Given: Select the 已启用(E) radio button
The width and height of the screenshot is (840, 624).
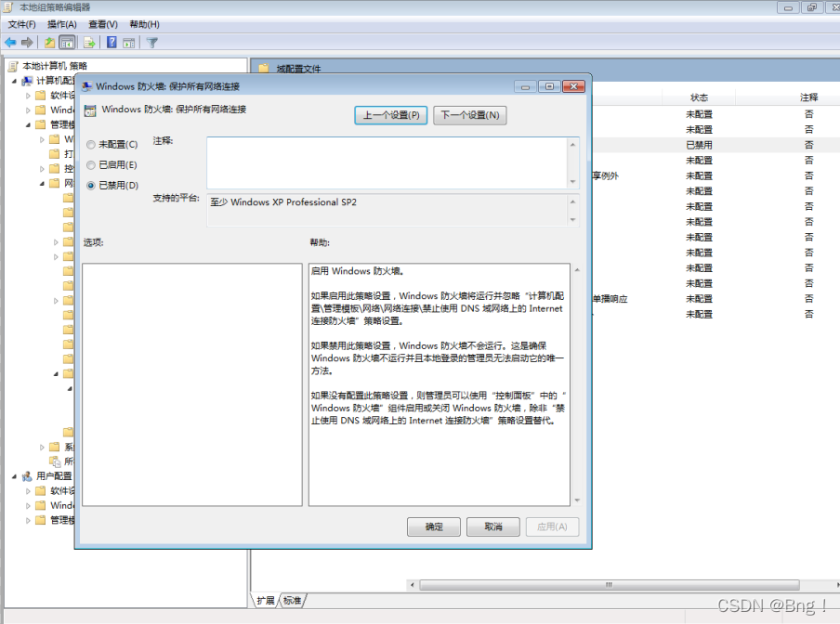Looking at the screenshot, I should tap(91, 165).
